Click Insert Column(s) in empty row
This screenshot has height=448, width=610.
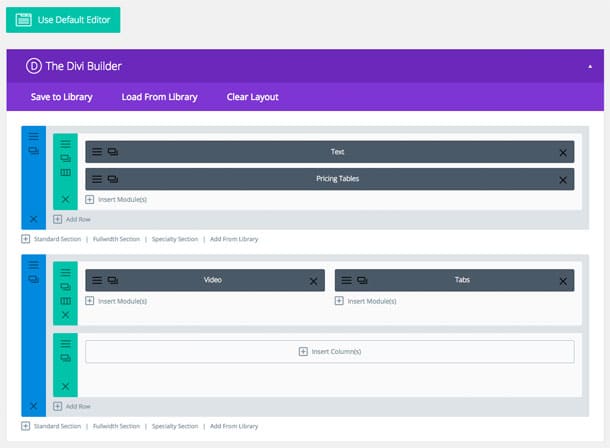tap(330, 352)
